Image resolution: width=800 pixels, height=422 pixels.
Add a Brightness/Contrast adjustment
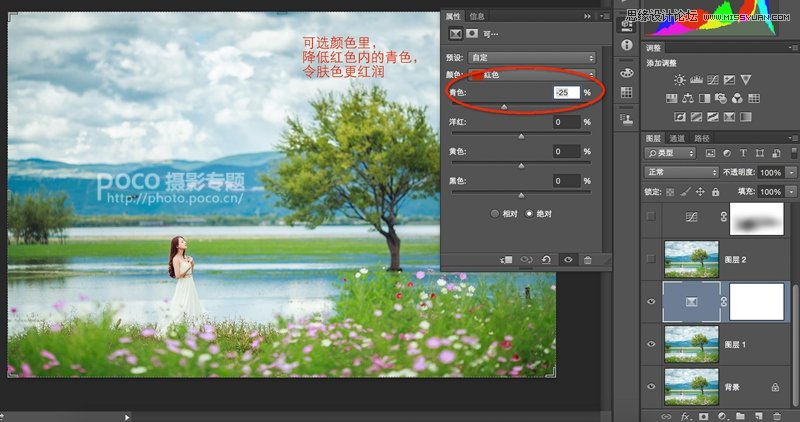click(680, 80)
